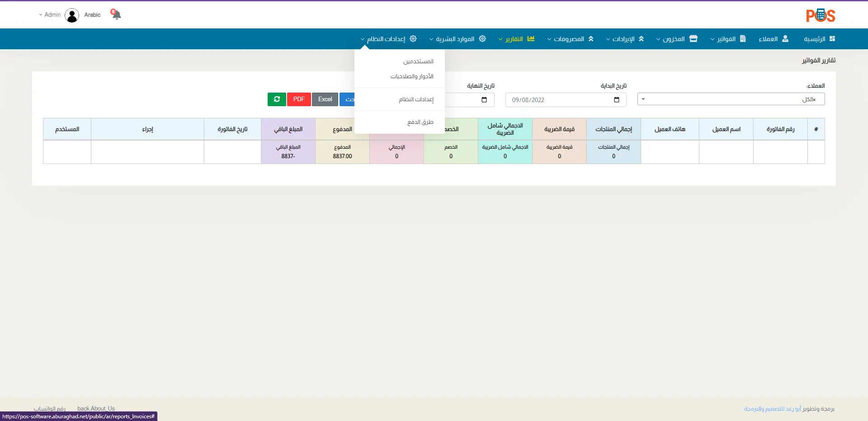Open the start date calendar picker icon
This screenshot has width=868, height=421.
[616, 100]
